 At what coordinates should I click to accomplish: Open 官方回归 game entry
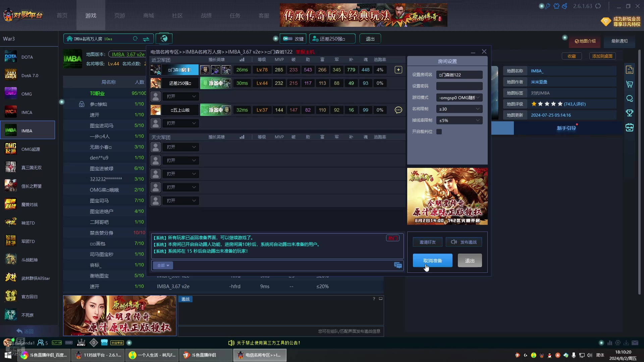28,297
